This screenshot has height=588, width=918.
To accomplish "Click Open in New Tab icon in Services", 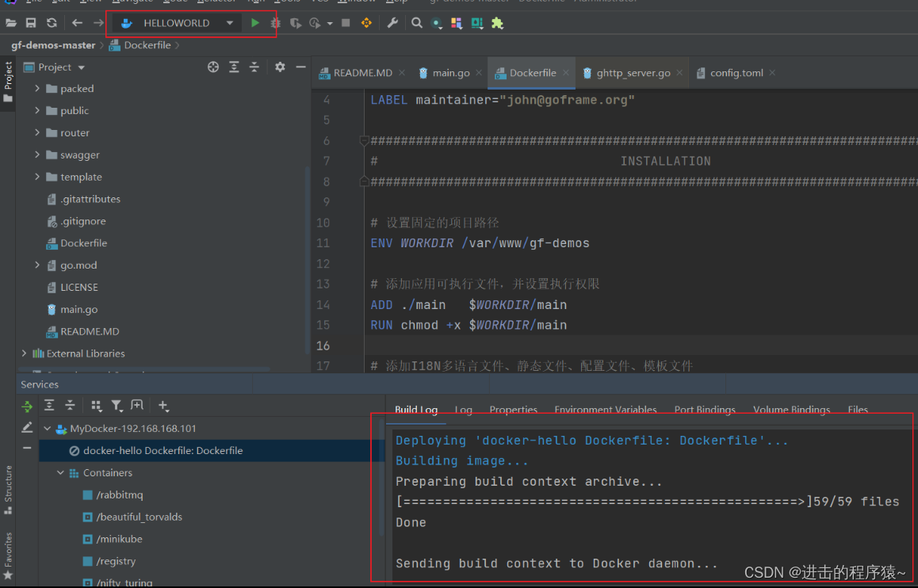I will (x=137, y=405).
